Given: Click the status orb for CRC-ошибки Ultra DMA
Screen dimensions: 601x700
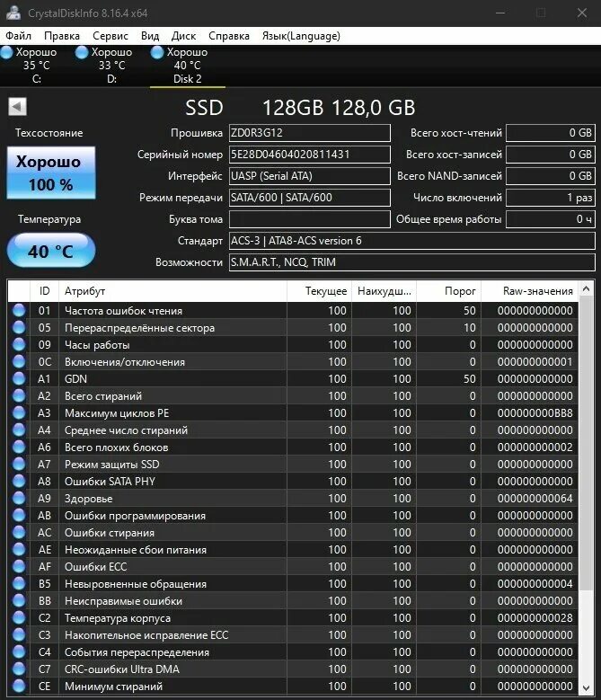Looking at the screenshot, I should pyautogui.click(x=19, y=669).
